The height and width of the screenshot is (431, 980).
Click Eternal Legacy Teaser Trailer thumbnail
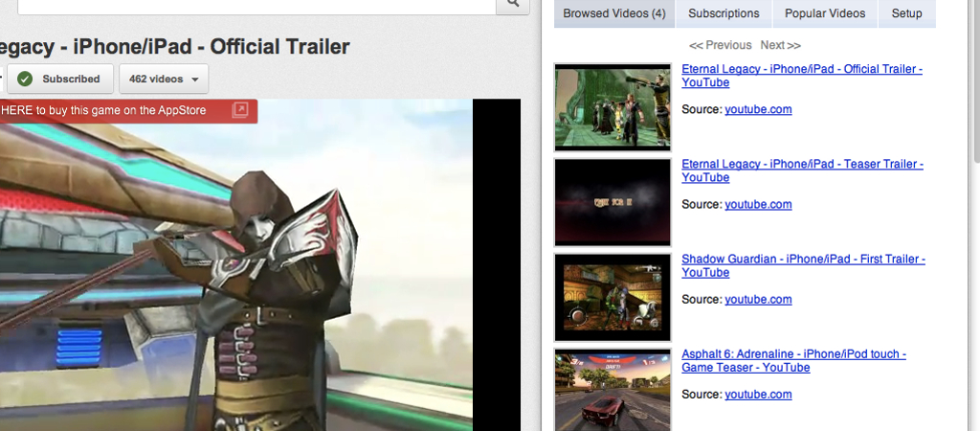tap(612, 202)
